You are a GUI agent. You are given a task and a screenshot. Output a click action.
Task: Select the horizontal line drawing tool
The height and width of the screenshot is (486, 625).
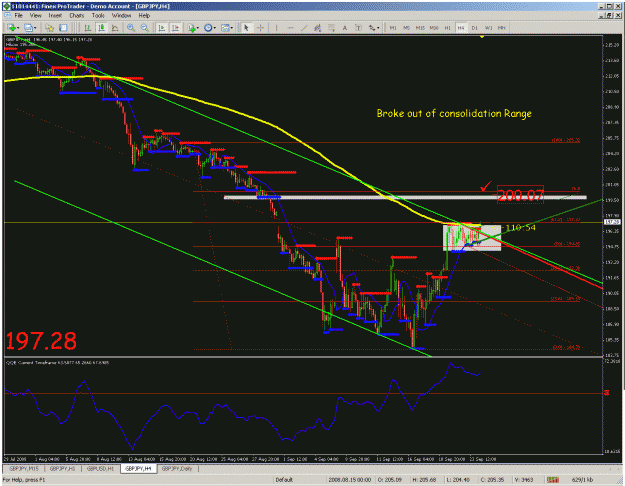tap(291, 28)
